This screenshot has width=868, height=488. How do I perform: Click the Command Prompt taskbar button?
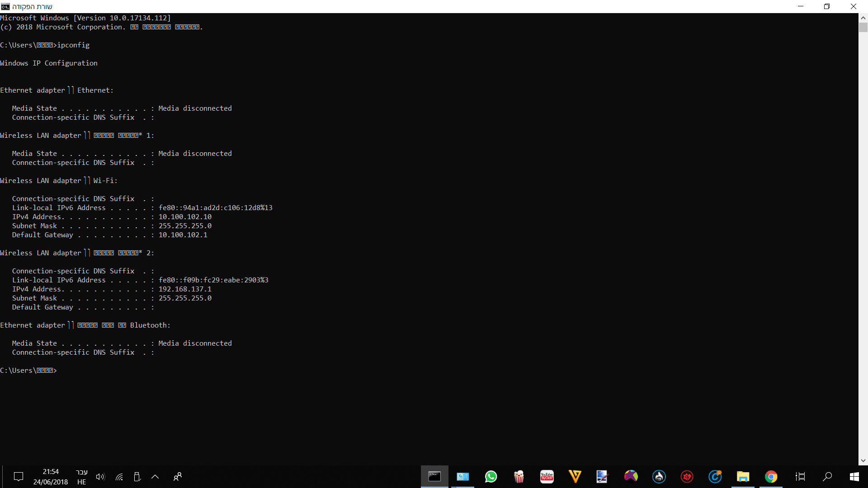pyautogui.click(x=434, y=477)
